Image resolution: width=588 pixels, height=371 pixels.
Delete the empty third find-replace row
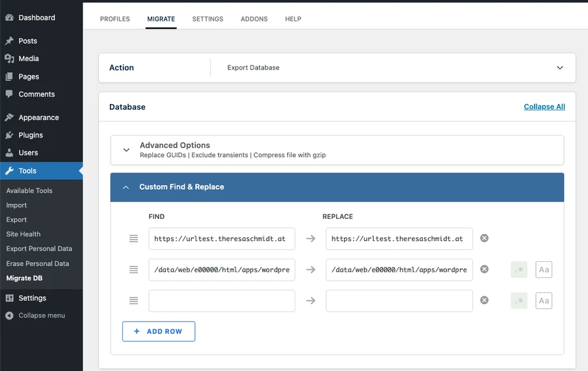point(484,300)
